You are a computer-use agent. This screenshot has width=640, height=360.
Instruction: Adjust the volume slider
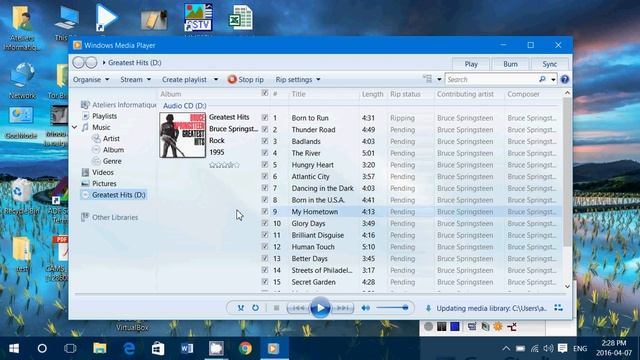tap(392, 308)
